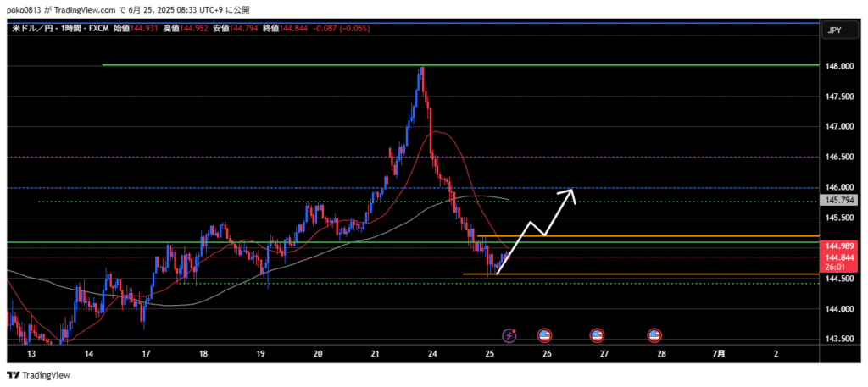Click the red 144.989 price label
The width and height of the screenshot is (868, 387).
click(x=839, y=246)
